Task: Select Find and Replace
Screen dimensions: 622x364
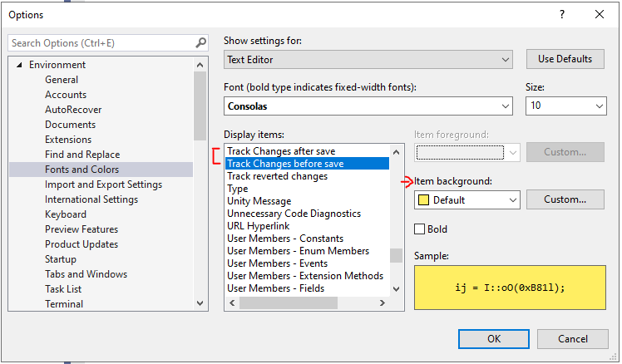Action: click(82, 155)
